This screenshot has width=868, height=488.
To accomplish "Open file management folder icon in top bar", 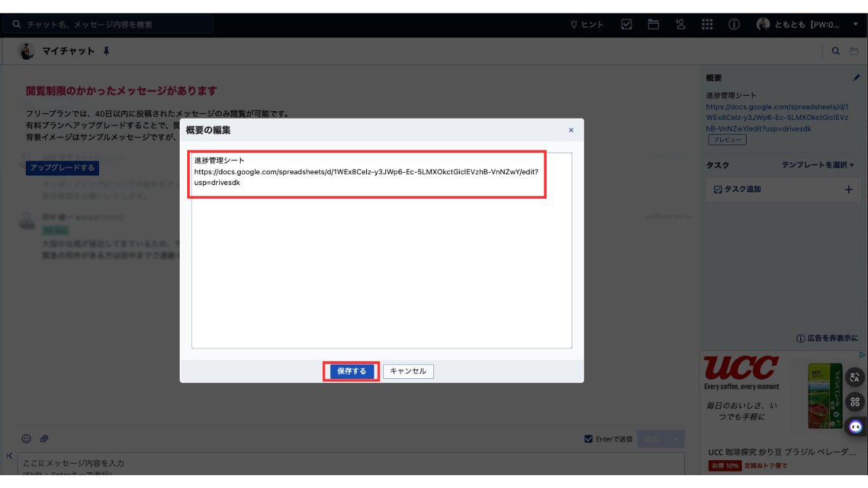I will tap(653, 24).
